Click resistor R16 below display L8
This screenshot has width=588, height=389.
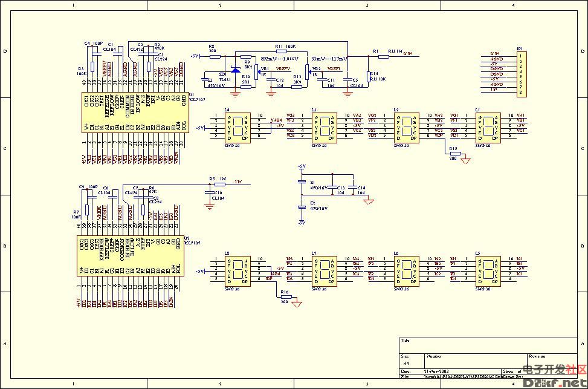click(285, 298)
